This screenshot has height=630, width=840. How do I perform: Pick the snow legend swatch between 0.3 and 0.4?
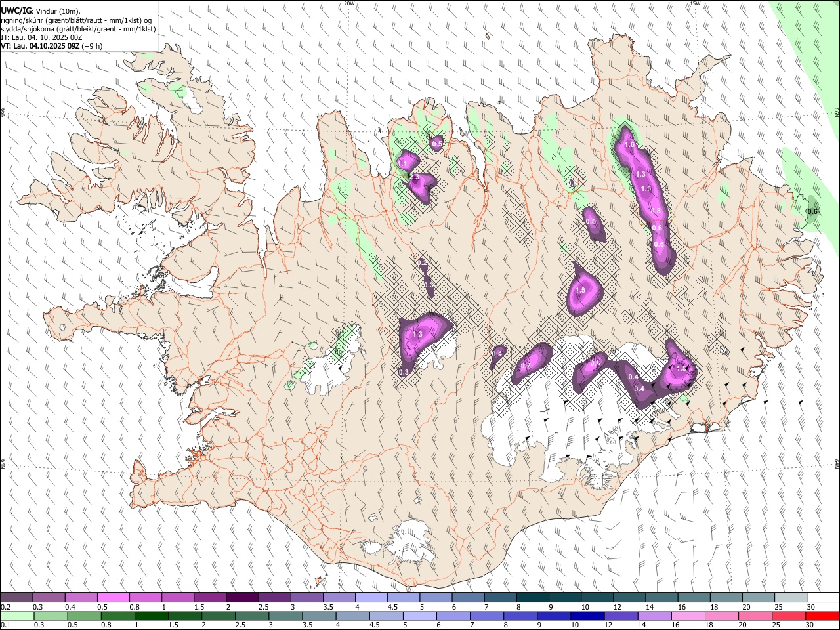(49, 598)
